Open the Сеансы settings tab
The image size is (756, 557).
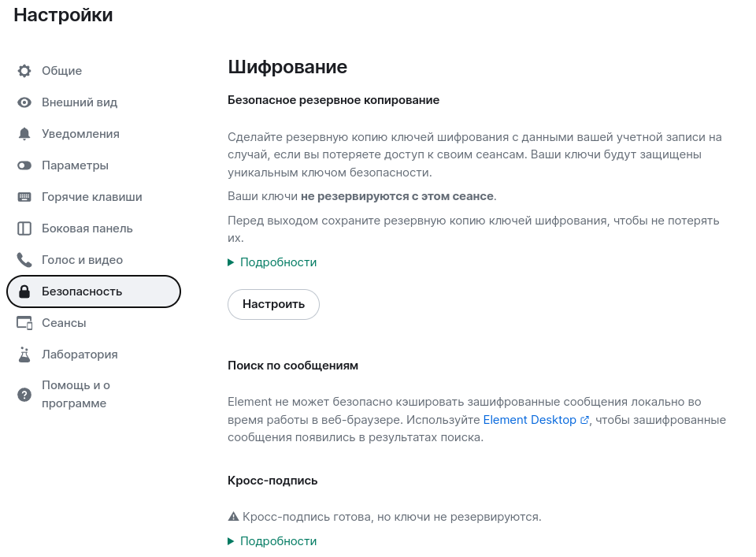[64, 323]
